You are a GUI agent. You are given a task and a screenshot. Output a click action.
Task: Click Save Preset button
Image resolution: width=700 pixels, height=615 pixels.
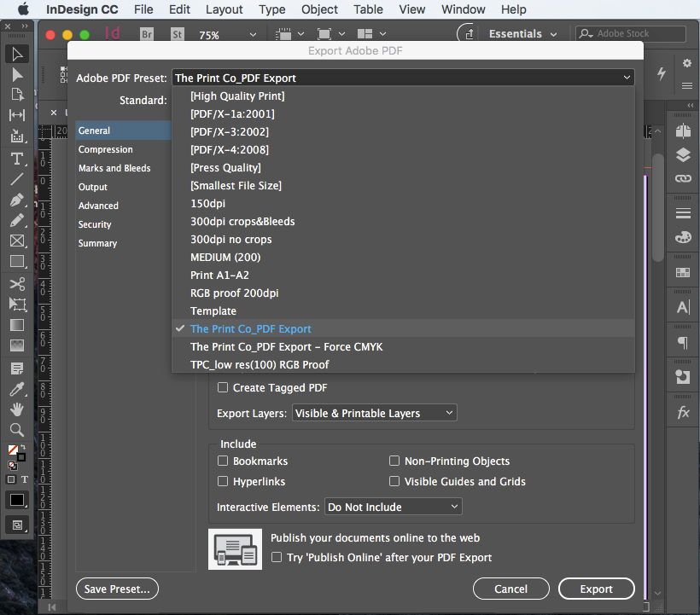[117, 589]
